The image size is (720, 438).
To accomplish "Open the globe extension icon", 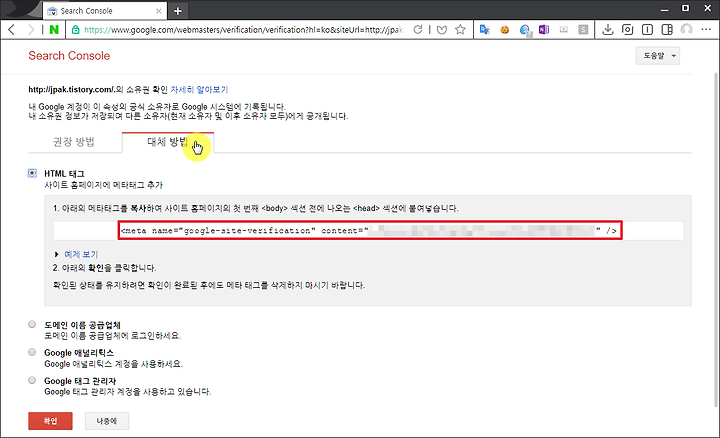I will point(525,30).
